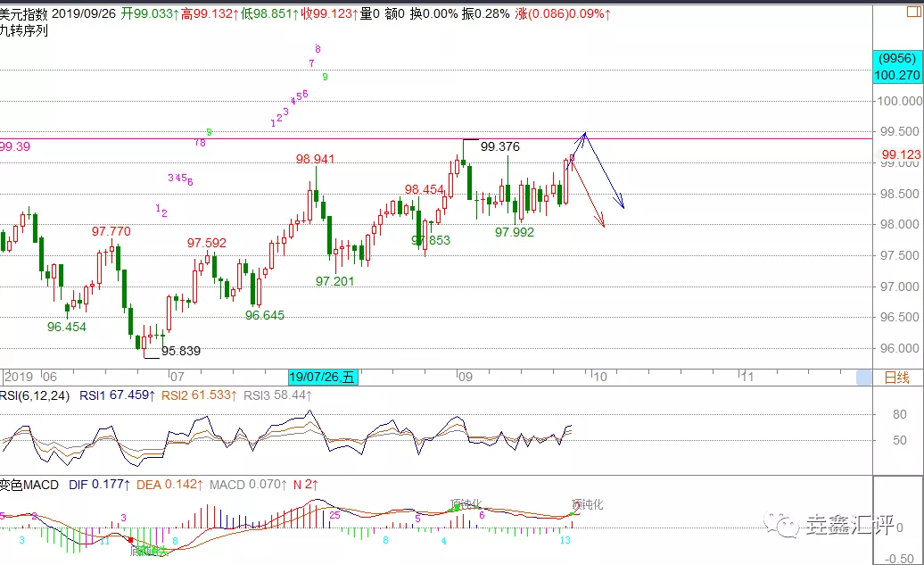This screenshot has height=565, width=924.
Task: Click the light blue box beside 日线
Action: (x=864, y=378)
